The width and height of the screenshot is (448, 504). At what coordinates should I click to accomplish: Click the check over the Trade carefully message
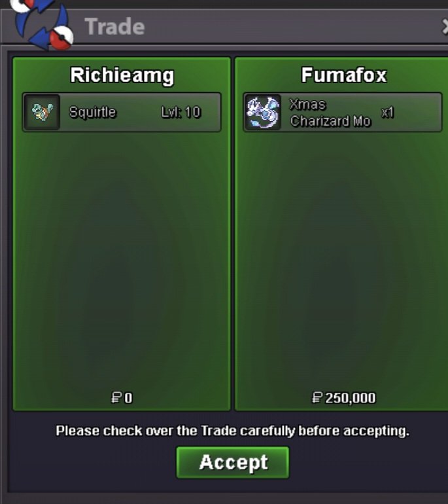(233, 431)
